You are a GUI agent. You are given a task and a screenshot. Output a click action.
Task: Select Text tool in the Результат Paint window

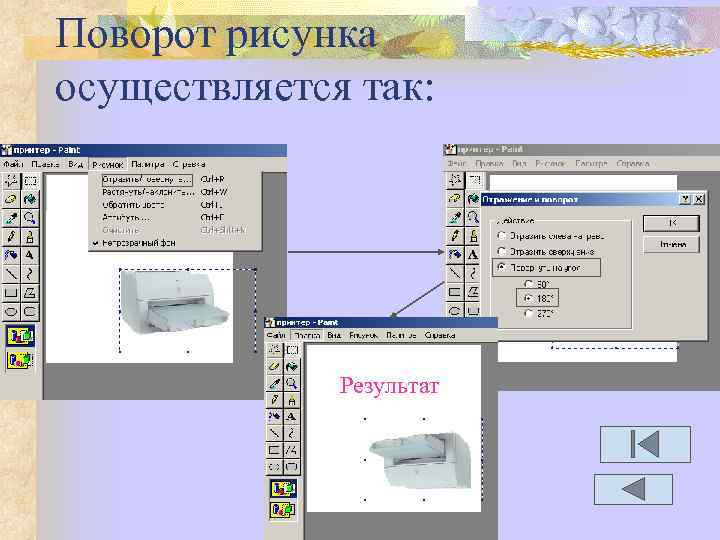tap(292, 417)
